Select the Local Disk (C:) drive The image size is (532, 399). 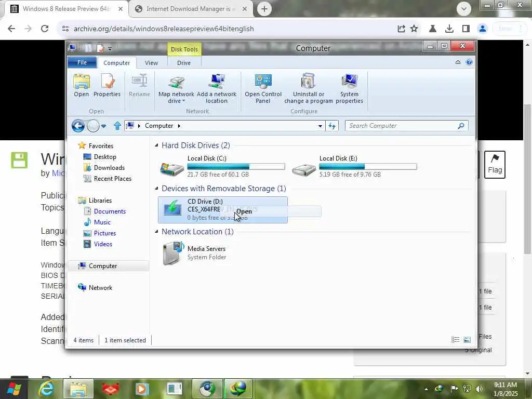point(222,166)
